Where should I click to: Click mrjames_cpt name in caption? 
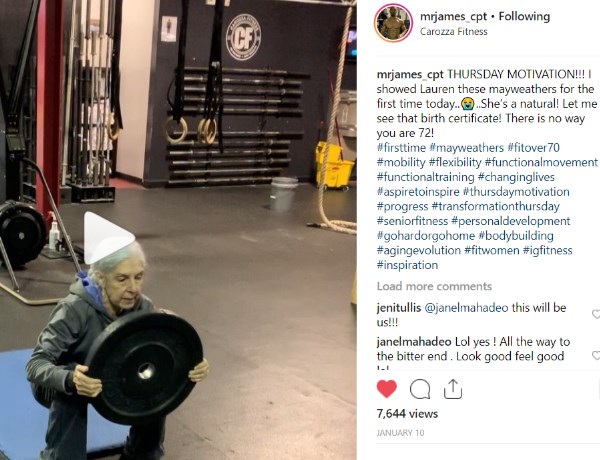[x=410, y=74]
